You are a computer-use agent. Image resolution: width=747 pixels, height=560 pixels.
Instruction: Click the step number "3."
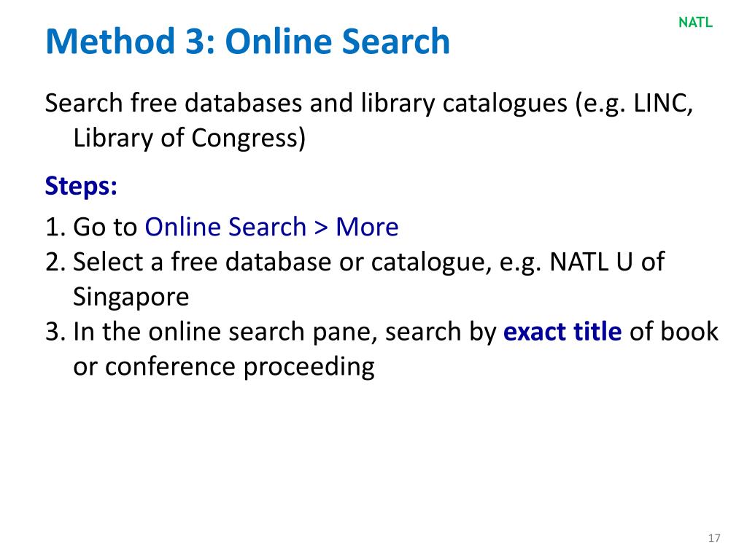[55, 332]
